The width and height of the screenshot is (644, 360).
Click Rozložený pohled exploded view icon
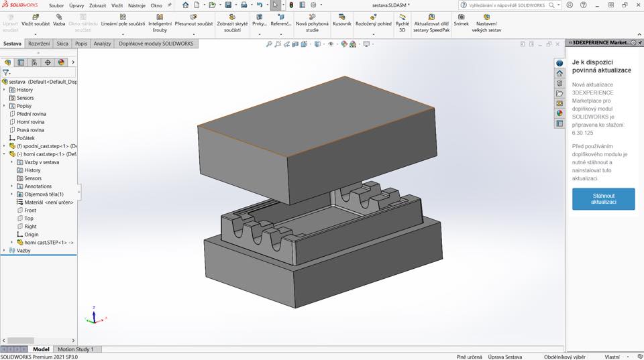point(373,17)
